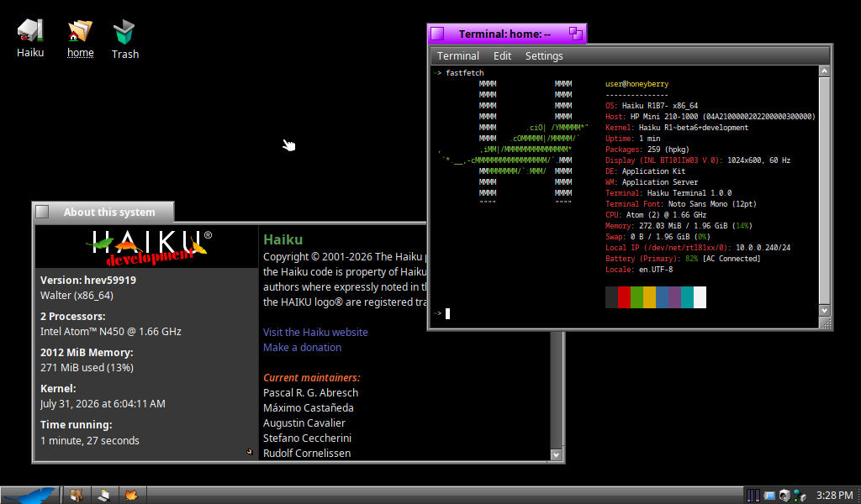Click the 271 MiB used (13%) text
The image size is (861, 504).
tap(87, 368)
